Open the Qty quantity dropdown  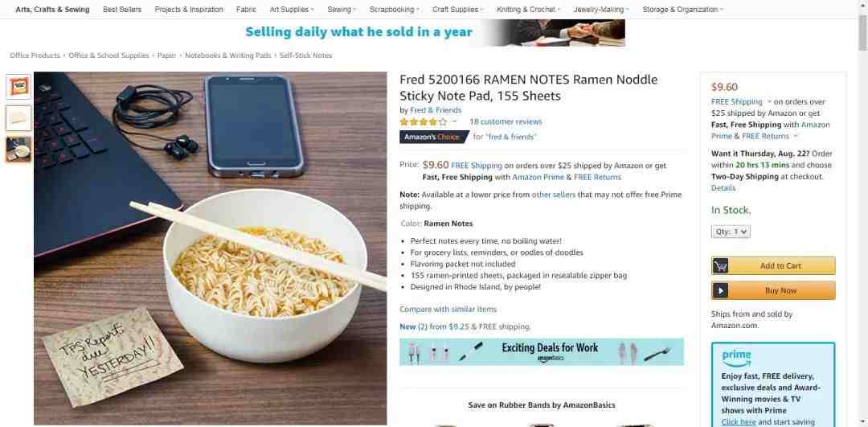(731, 232)
